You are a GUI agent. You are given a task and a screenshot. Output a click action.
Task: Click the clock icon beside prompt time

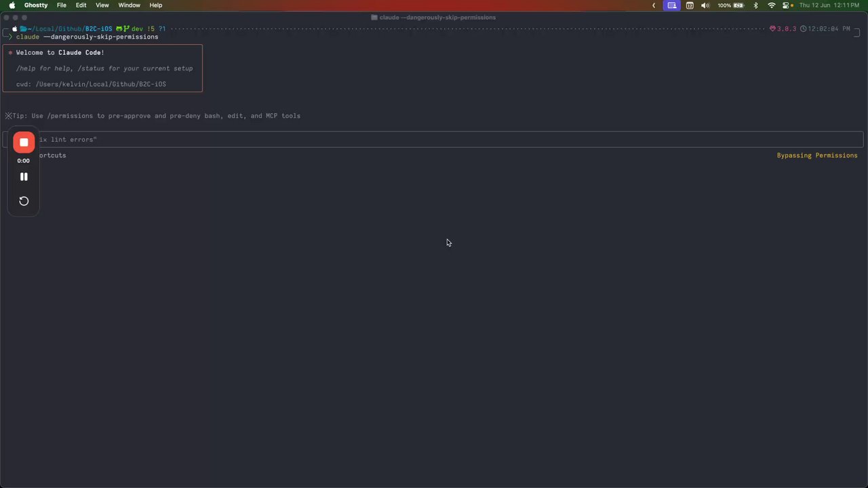pos(804,29)
